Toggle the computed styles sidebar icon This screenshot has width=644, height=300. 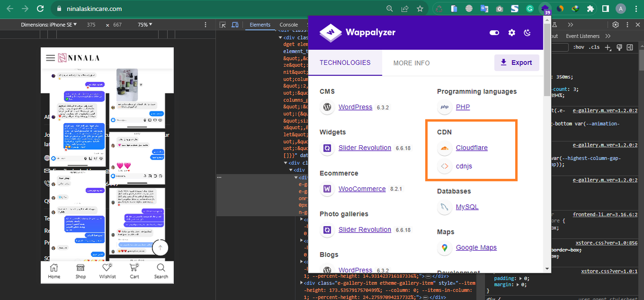point(629,47)
